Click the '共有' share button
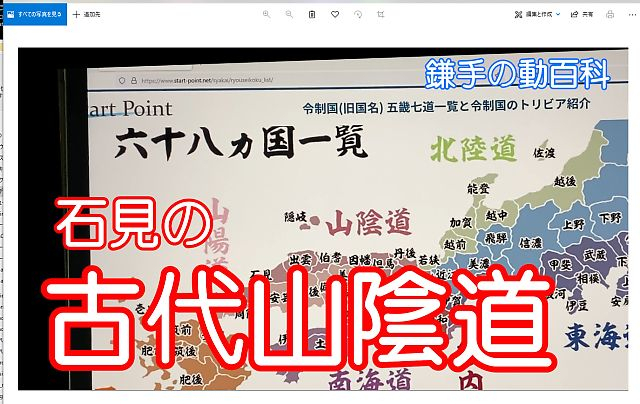 click(x=582, y=14)
